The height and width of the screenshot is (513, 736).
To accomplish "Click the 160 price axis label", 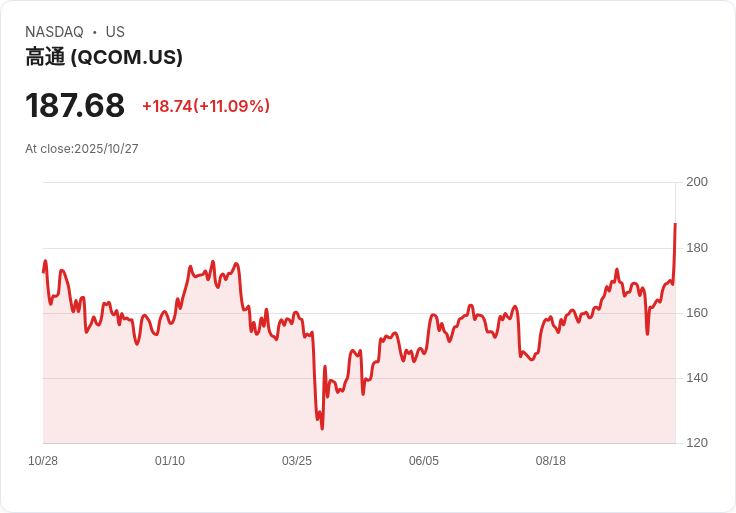I will coord(697,313).
